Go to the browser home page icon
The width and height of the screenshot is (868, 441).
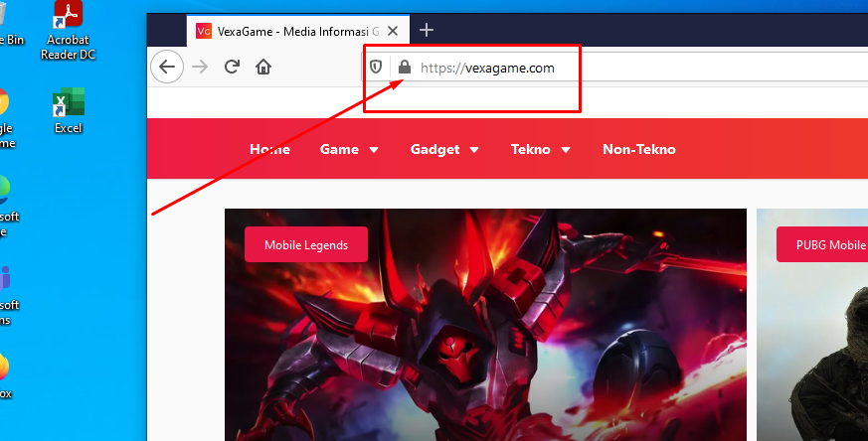263,68
